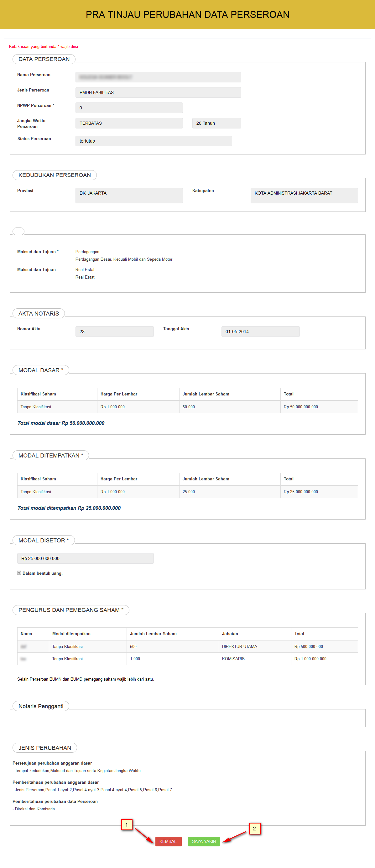Click the Kabupaten field showing Jakarta Barat

(304, 195)
